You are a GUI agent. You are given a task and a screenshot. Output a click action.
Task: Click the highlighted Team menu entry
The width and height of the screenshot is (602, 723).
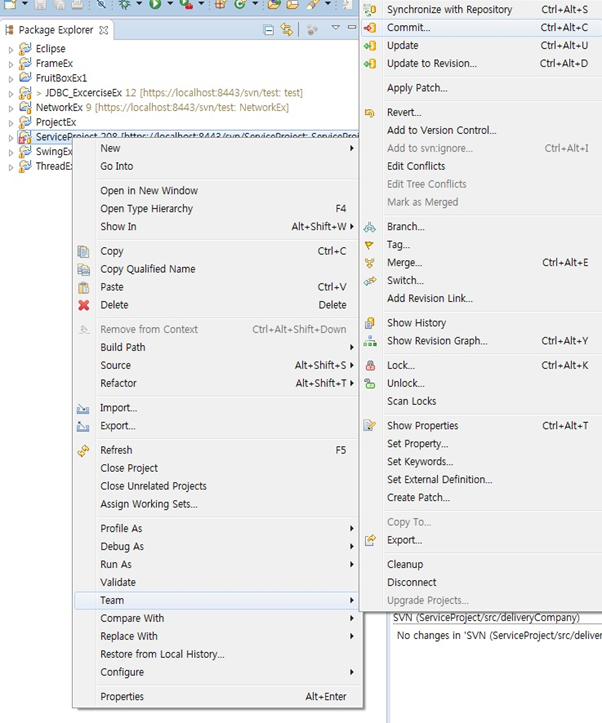coord(216,600)
